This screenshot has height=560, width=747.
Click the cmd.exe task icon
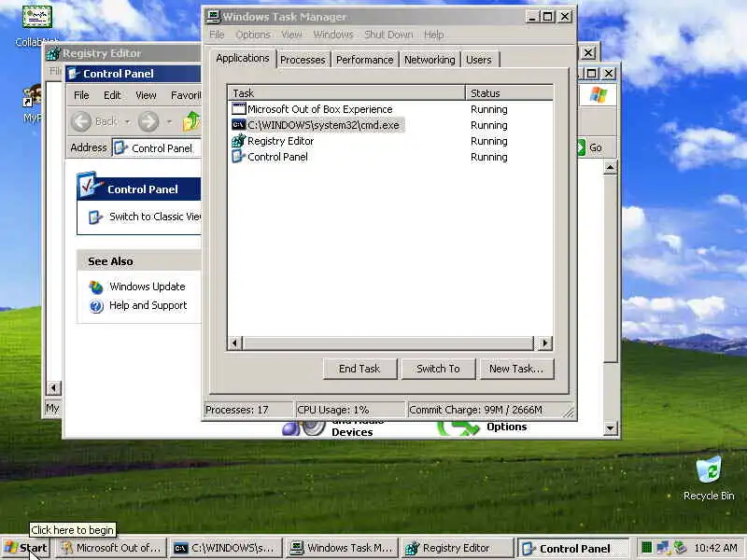pos(238,125)
